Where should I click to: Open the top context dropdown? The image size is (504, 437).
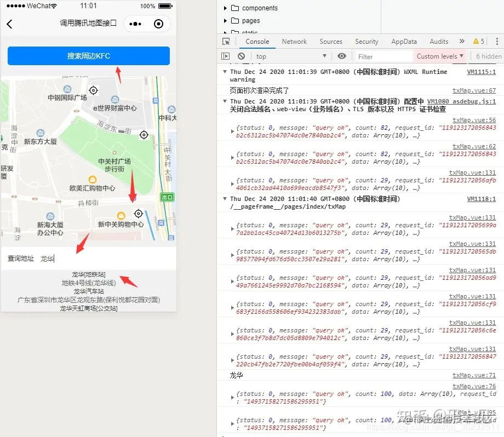(291, 56)
